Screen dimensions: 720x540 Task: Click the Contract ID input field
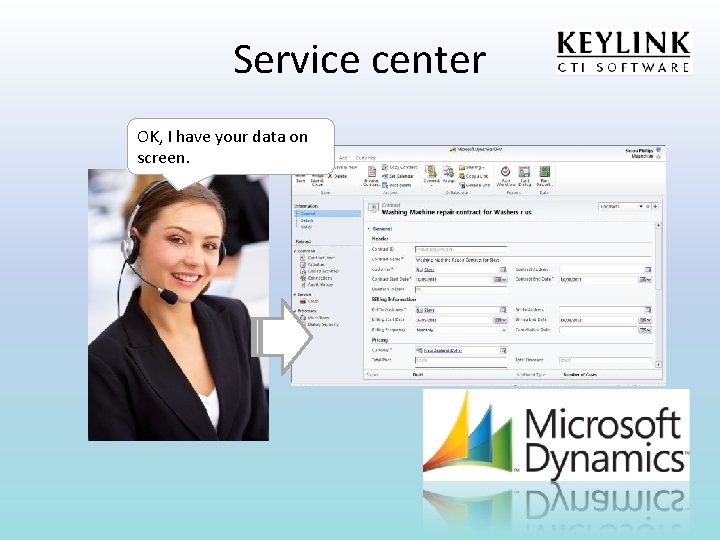(x=461, y=249)
